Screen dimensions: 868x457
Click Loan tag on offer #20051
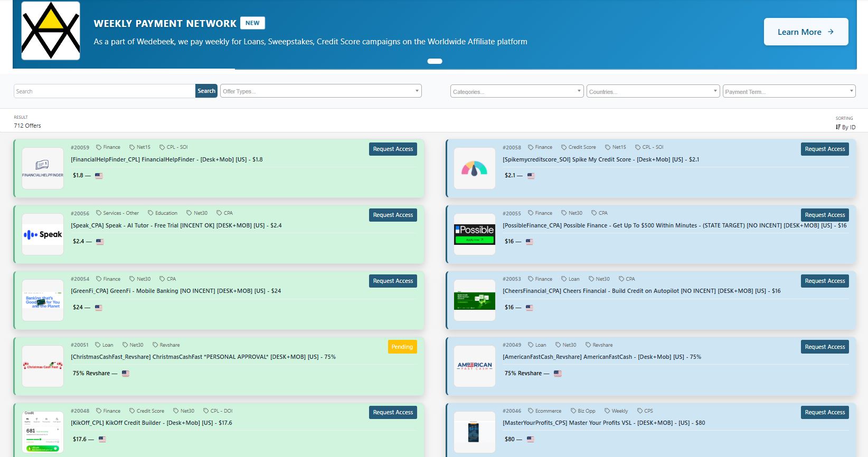tap(104, 345)
